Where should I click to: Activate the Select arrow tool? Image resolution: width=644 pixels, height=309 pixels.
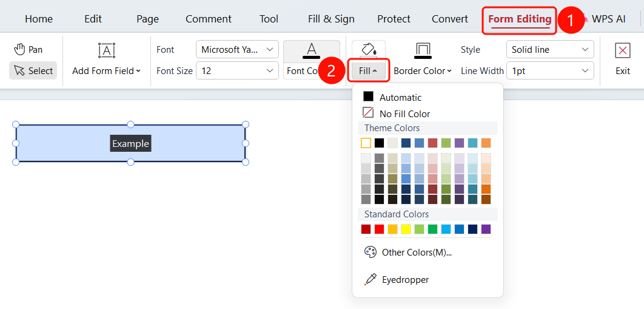33,70
